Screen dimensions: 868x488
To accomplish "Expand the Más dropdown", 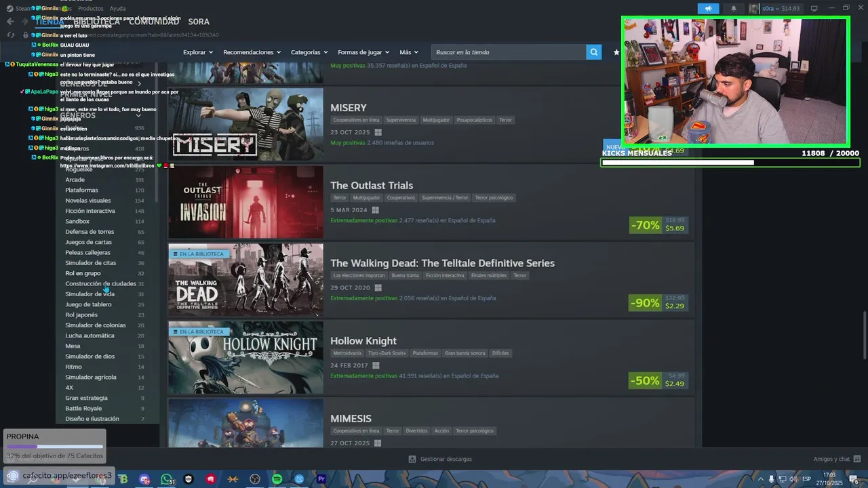I will (x=410, y=52).
